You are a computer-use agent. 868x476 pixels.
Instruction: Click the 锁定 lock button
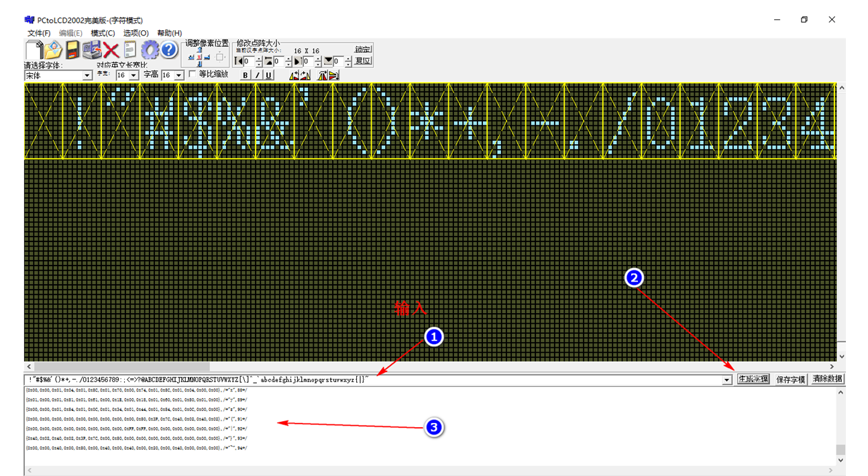click(x=363, y=49)
